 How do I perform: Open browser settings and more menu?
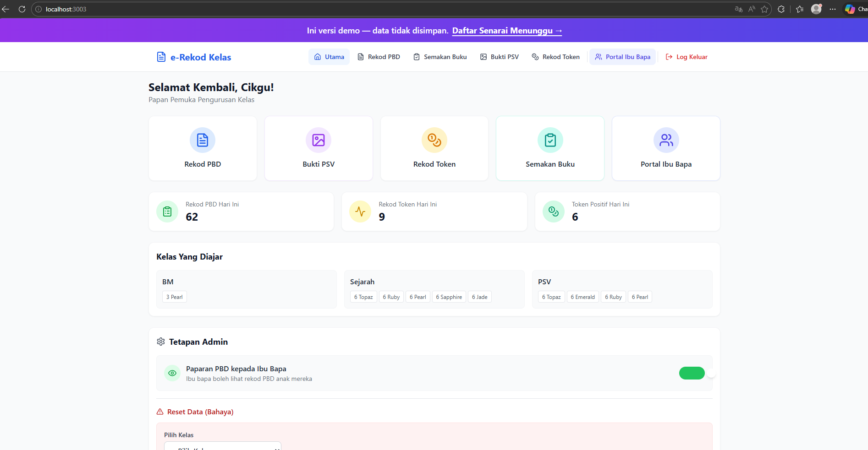click(833, 9)
